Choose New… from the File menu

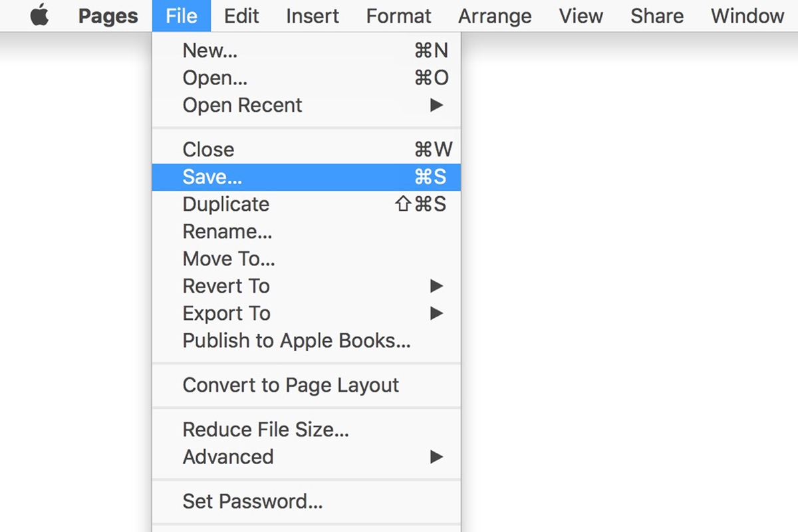click(307, 51)
